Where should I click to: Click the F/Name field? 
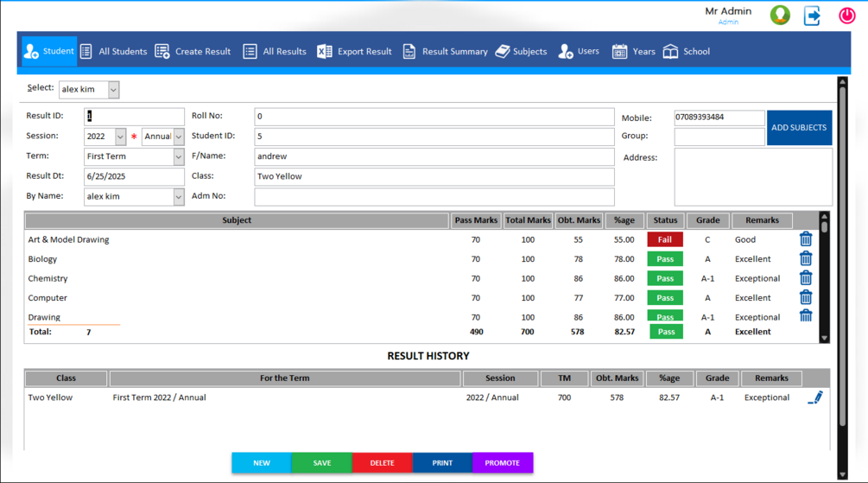434,156
